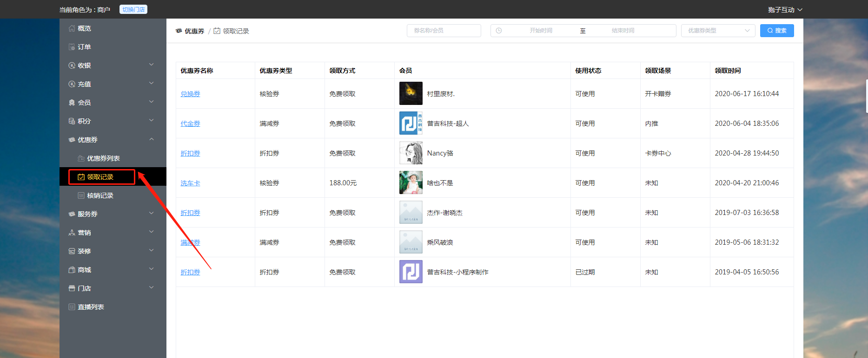Open 核销记录 menu item

click(113, 195)
